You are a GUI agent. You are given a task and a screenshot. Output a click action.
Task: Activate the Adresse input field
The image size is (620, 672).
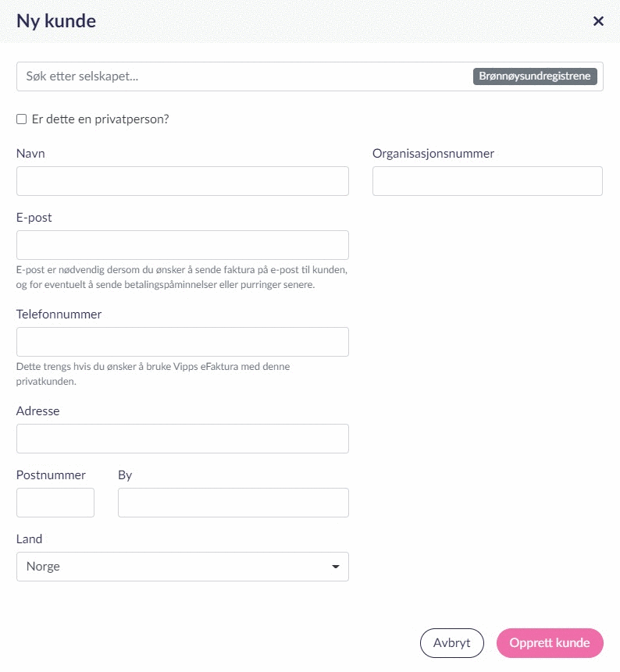[182, 439]
